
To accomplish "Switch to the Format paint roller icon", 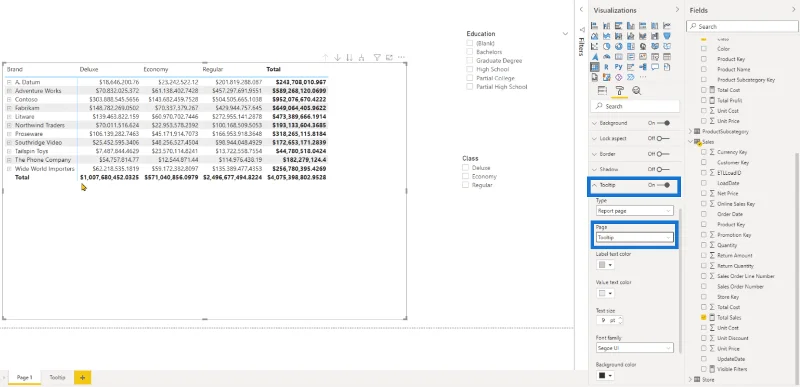I will 620,91.
